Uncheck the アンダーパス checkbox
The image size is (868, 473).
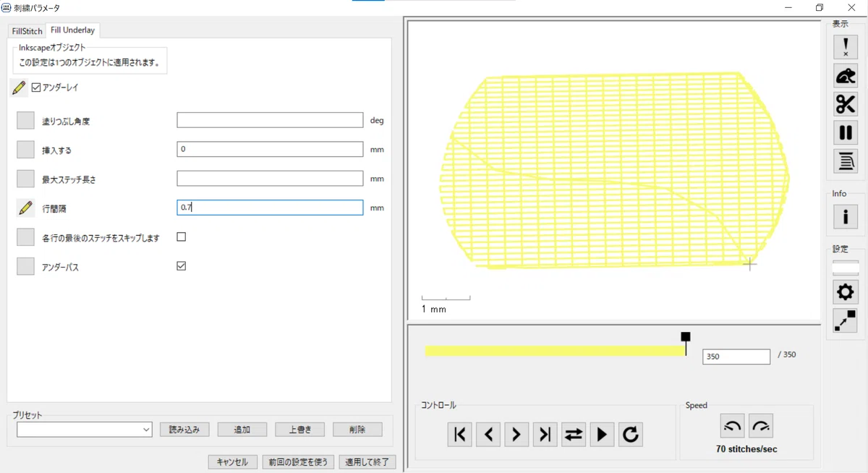coord(182,266)
